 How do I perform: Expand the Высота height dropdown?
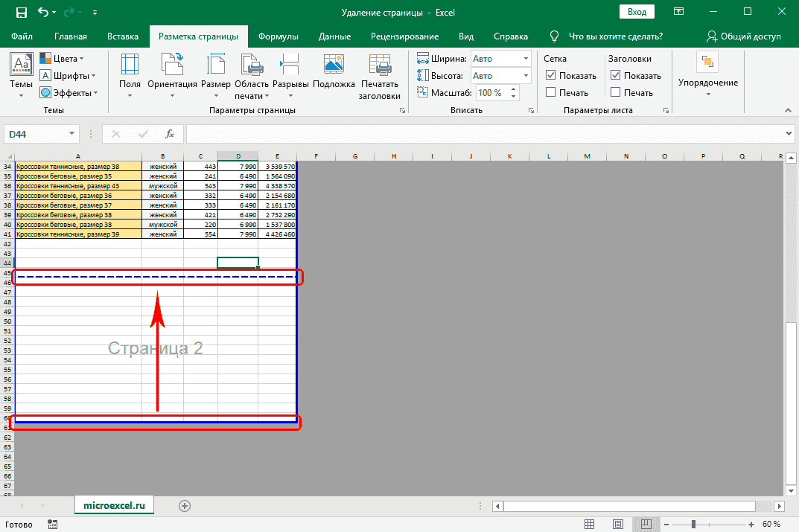[x=526, y=75]
